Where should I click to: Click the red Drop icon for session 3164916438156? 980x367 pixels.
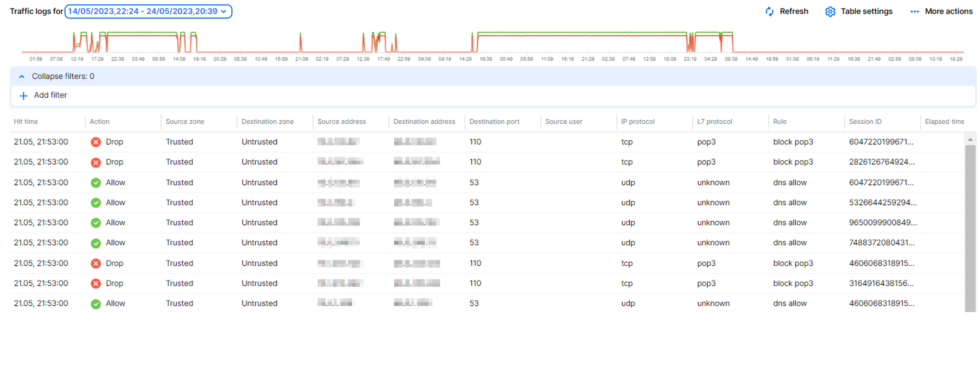[96, 284]
